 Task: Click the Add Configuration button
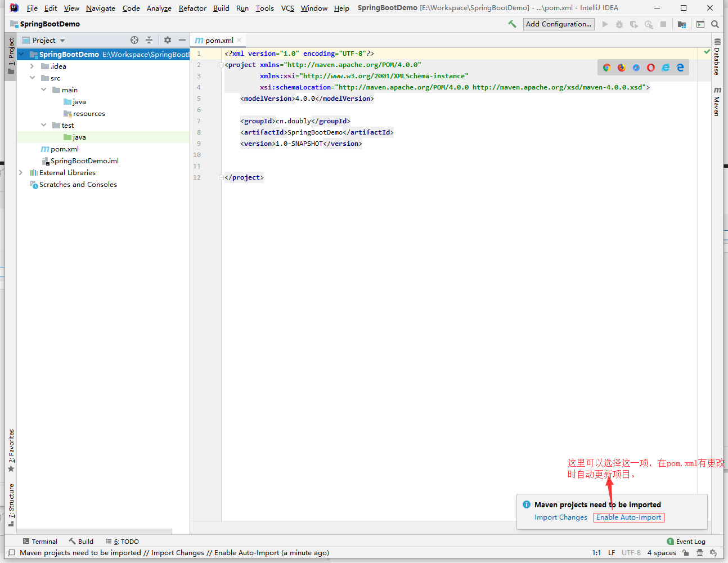[x=559, y=24]
